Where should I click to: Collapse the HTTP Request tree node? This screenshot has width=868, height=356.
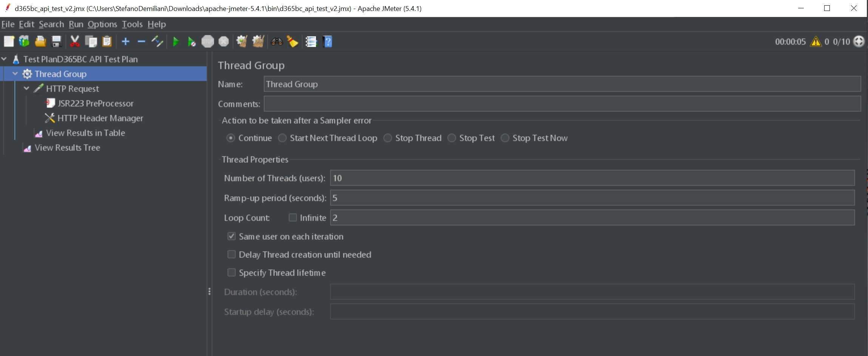(x=26, y=89)
